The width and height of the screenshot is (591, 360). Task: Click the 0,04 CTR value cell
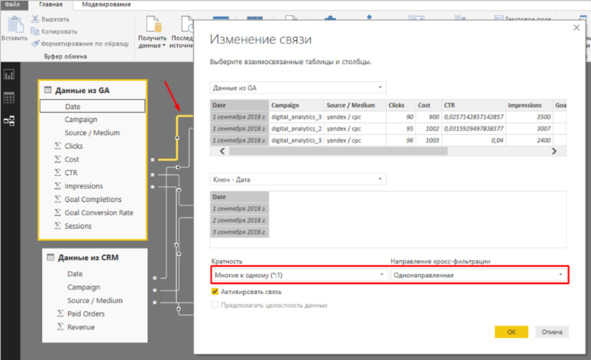pos(473,140)
